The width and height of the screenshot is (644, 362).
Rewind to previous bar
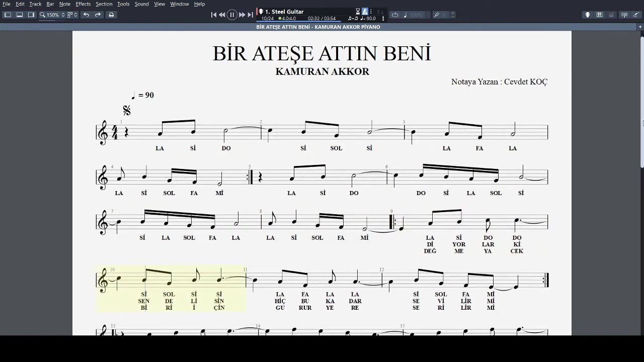[222, 15]
